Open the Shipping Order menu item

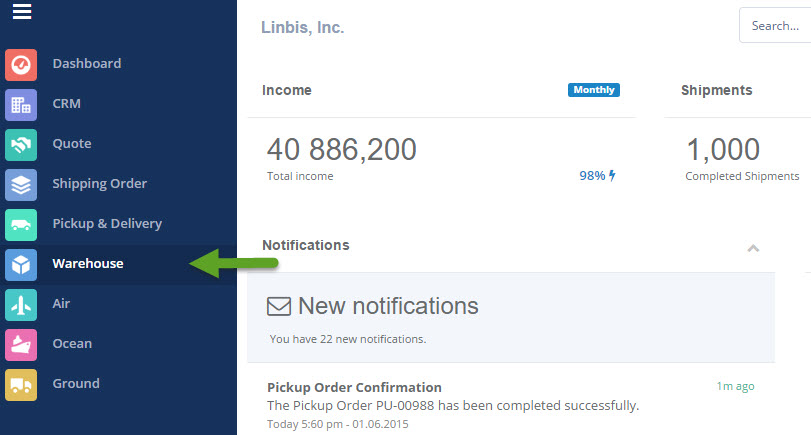click(118, 184)
